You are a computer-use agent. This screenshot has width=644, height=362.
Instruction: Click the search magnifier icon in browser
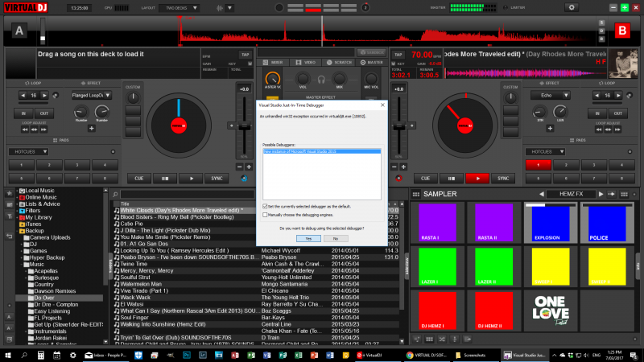(115, 194)
